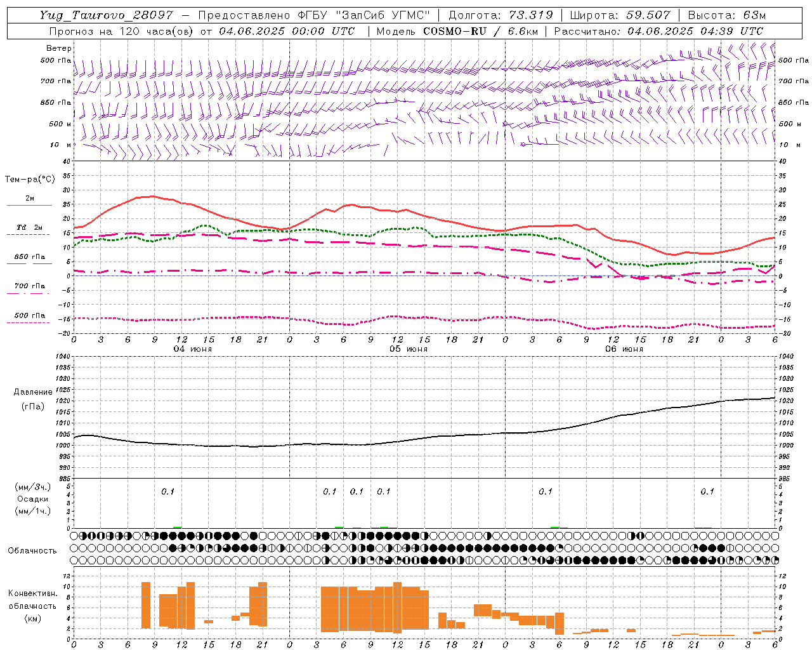Click the 500 гПа temperature legend label

point(30,315)
